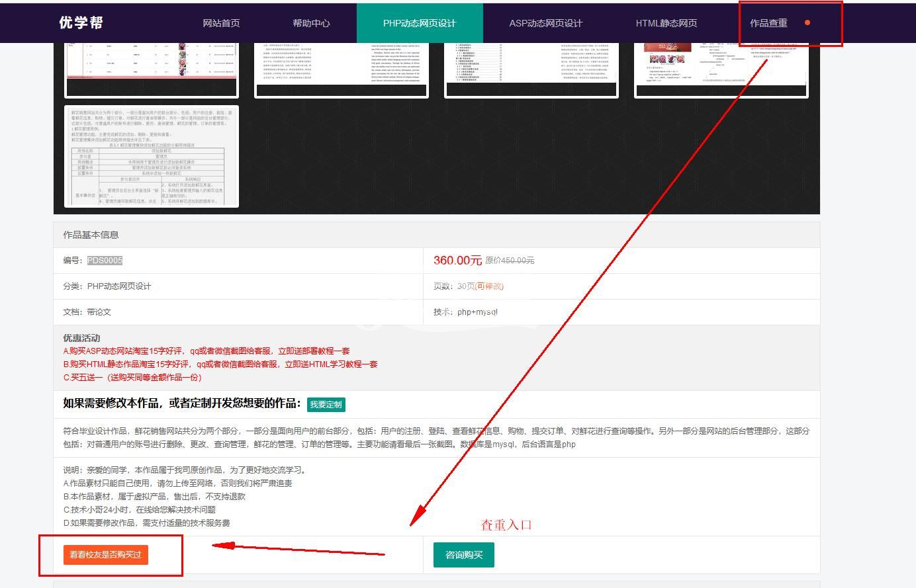Open the flower management table thumbnail
Image resolution: width=916 pixels, height=588 pixels.
(x=152, y=157)
